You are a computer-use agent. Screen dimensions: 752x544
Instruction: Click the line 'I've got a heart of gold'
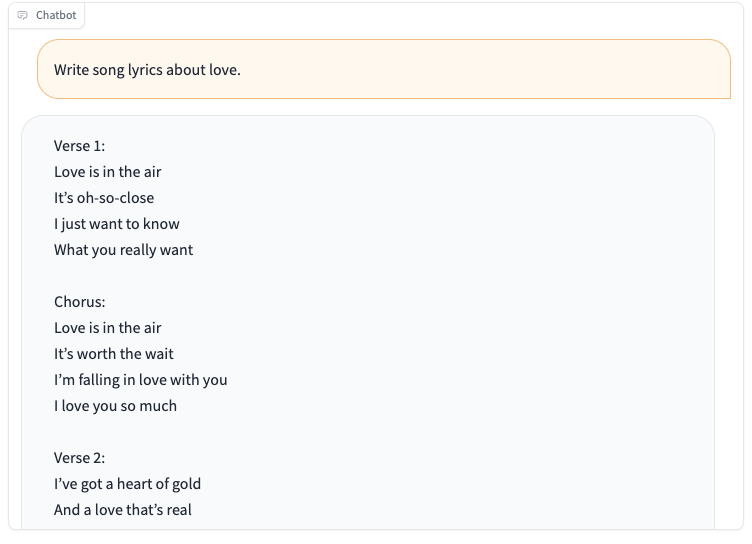click(127, 484)
